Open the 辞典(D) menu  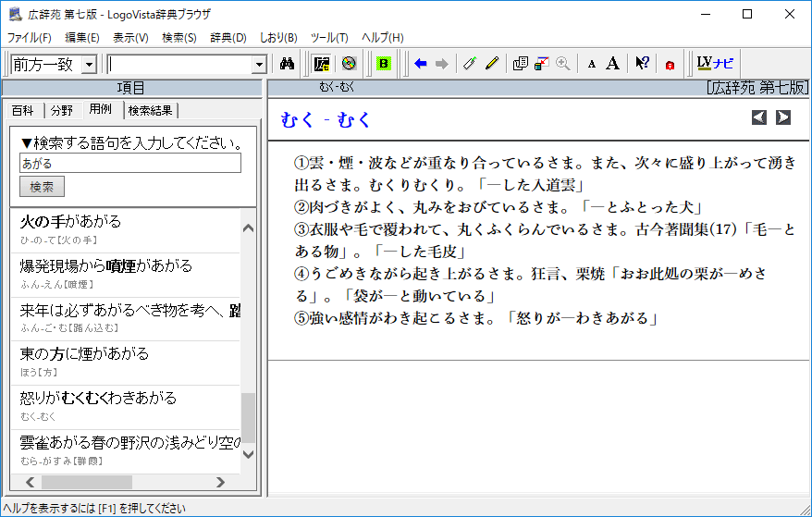(228, 38)
